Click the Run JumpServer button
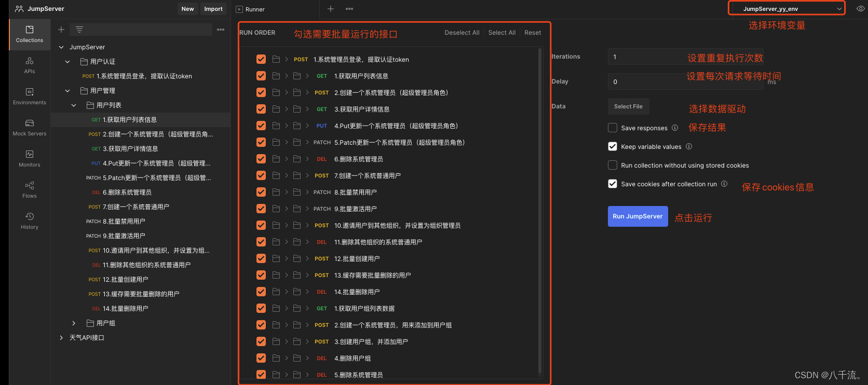This screenshot has width=868, height=385. (x=638, y=216)
